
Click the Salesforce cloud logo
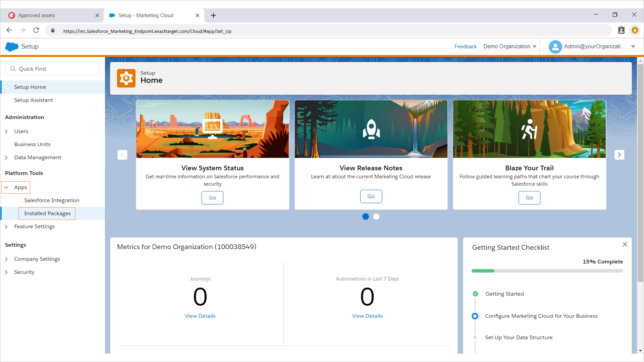tap(12, 47)
